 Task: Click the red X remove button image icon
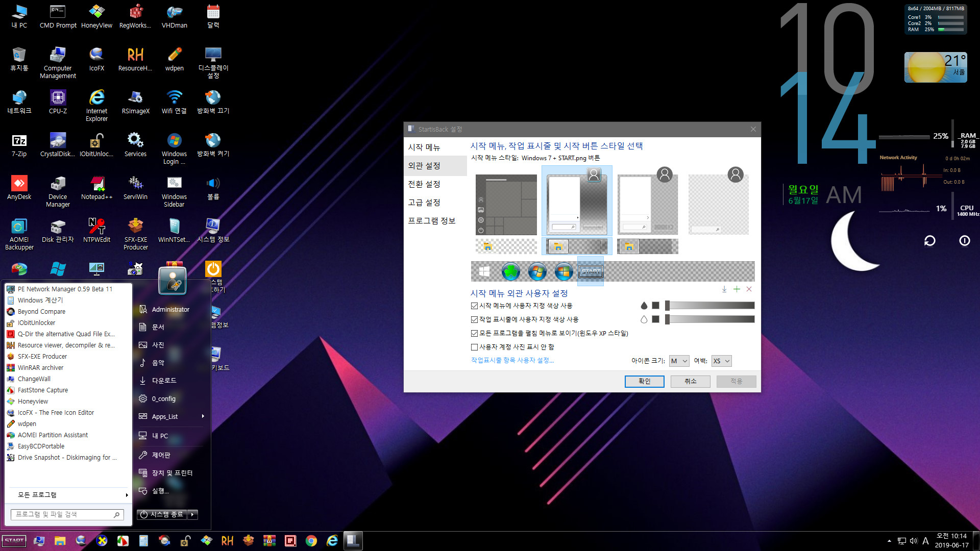[749, 289]
